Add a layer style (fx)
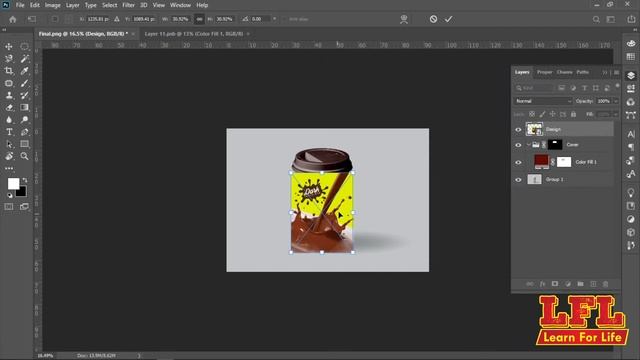This screenshot has width=640, height=360. (x=542, y=284)
